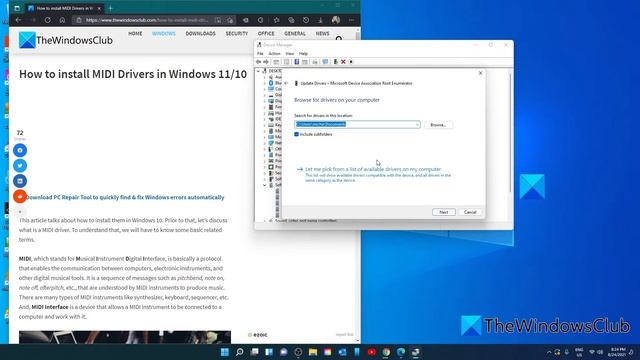
Task: Open Edge favorites star icon
Action: (x=276, y=20)
